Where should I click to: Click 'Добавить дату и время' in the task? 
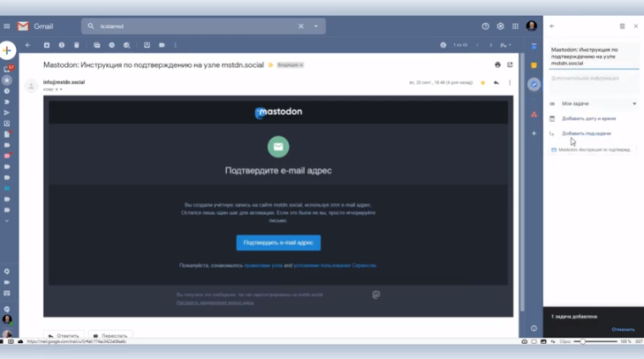[x=588, y=119]
